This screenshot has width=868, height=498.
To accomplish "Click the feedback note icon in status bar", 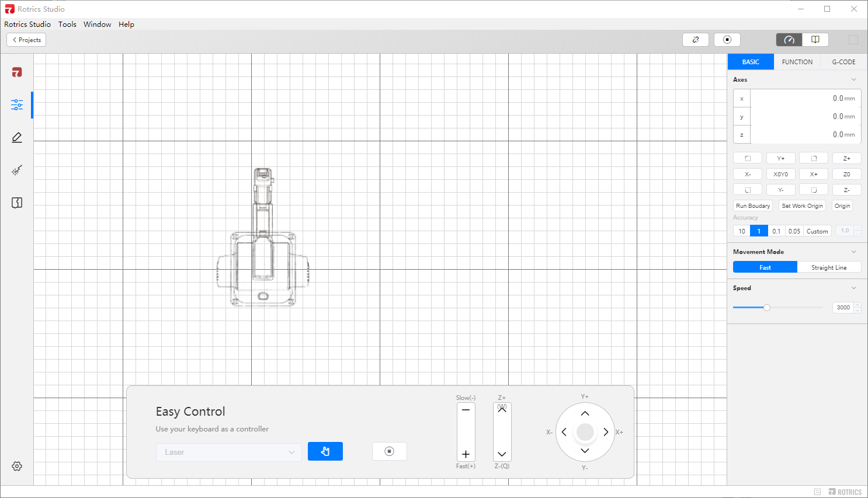I will pyautogui.click(x=818, y=492).
